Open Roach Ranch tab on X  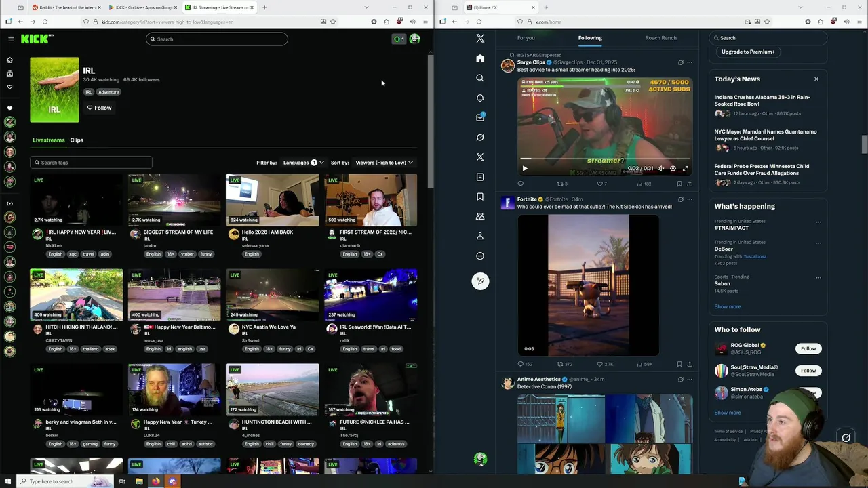point(660,38)
